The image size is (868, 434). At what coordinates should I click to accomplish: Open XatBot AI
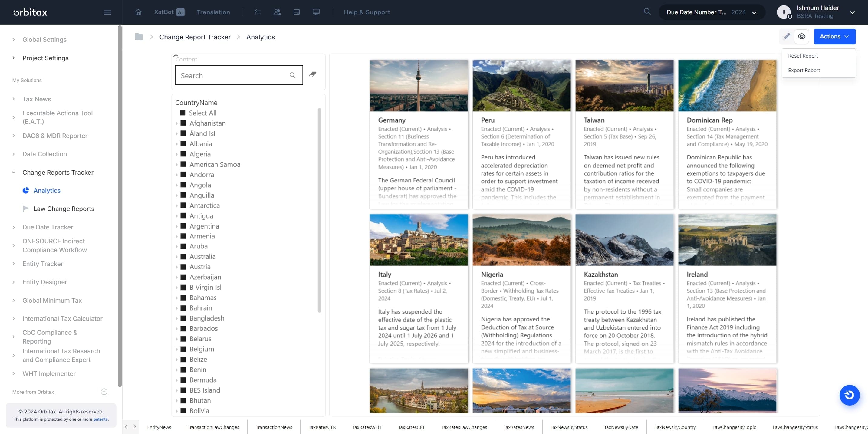click(x=169, y=12)
